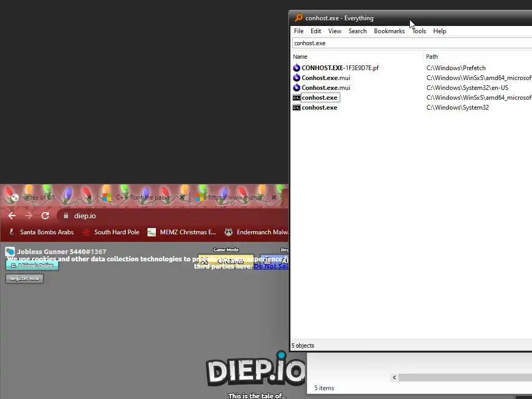Open the Tools menu in Everything
Image resolution: width=532 pixels, height=399 pixels.
pyautogui.click(x=419, y=31)
